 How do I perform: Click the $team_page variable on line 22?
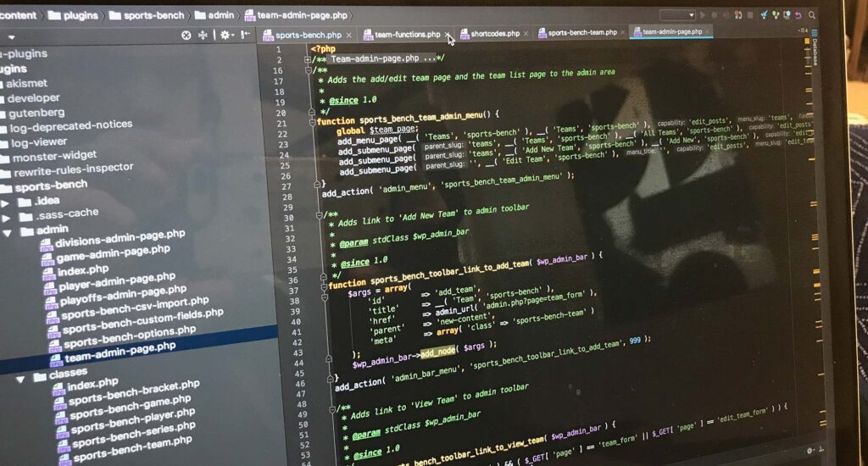(393, 129)
